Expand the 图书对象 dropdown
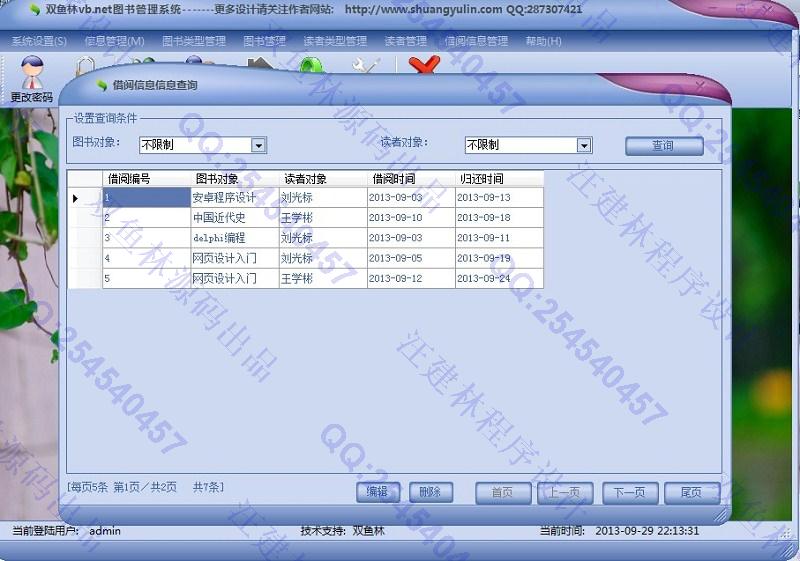Viewport: 800px width, 561px height. 258,145
